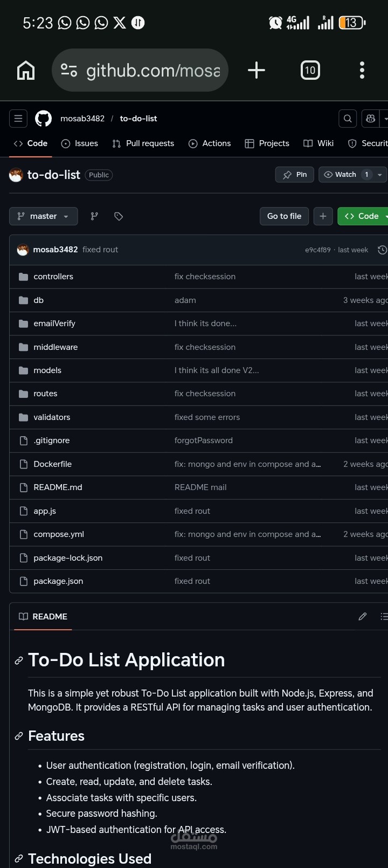Click Go to file button

285,216
